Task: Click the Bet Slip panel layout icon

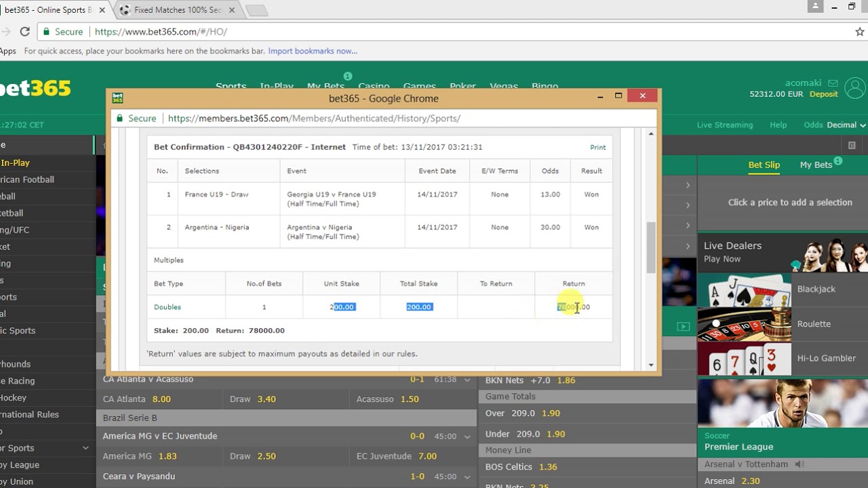Action: coord(852,145)
